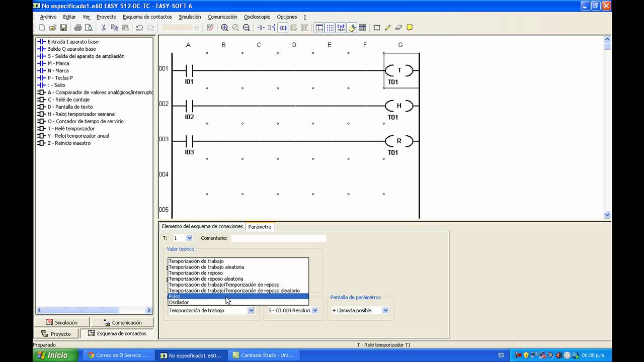Image resolution: width=644 pixels, height=362 pixels.
Task: Click the left panel horizontal scrollbar
Action: (94, 310)
